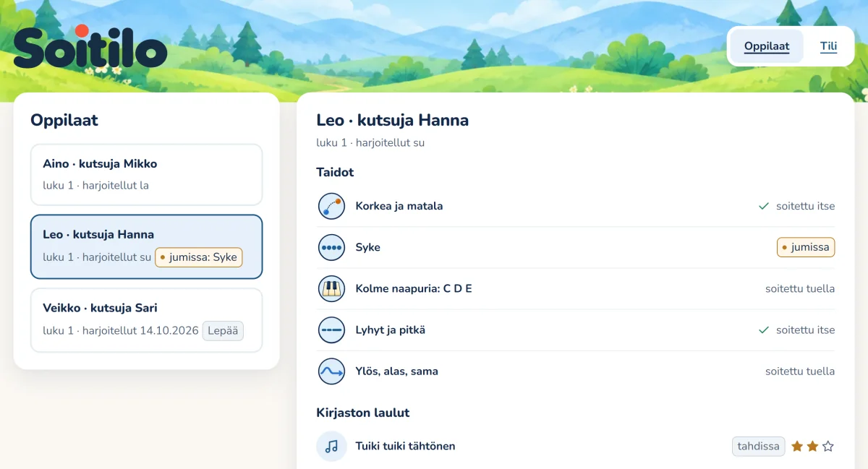Click the Syke four-dots skill icon
Viewport: 868px width, 469px height.
[x=331, y=247]
